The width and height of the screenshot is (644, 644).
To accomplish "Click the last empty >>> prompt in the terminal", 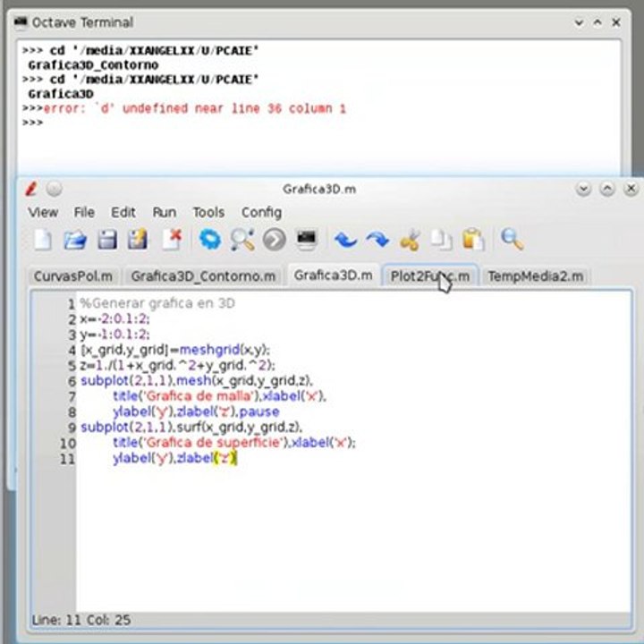I will pyautogui.click(x=32, y=123).
